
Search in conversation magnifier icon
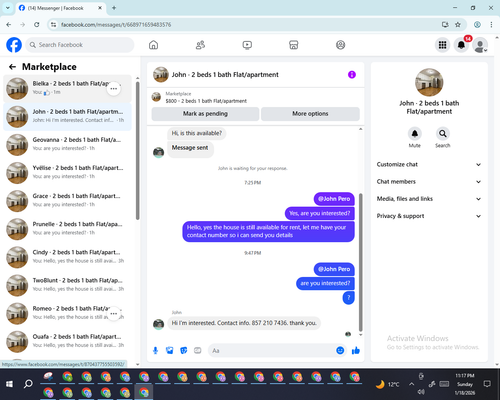(x=443, y=134)
